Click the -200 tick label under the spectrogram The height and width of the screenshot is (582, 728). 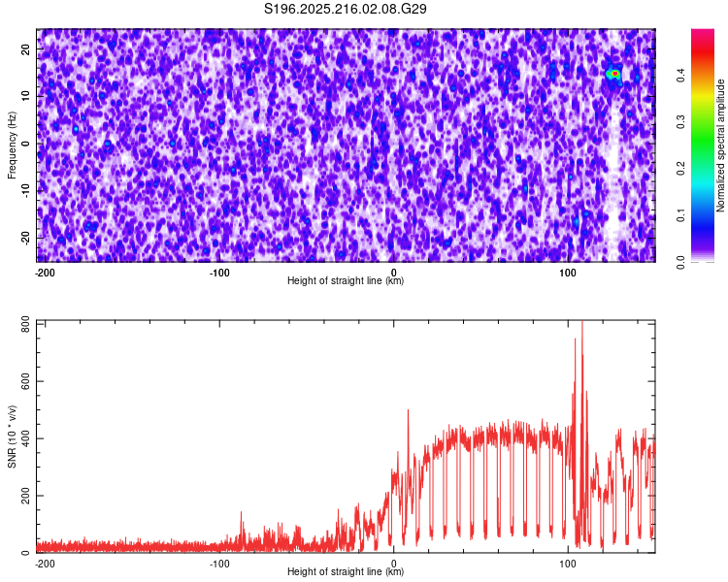pos(45,273)
